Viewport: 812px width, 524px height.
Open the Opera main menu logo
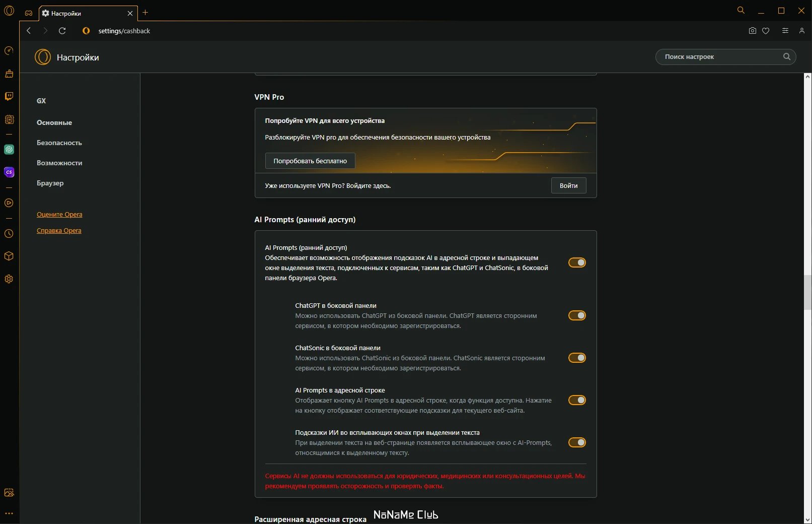click(9, 11)
